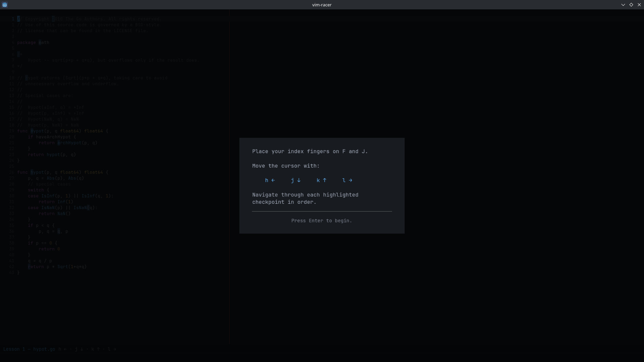Click the 'if haveArchHypot {' line

pos(52,137)
